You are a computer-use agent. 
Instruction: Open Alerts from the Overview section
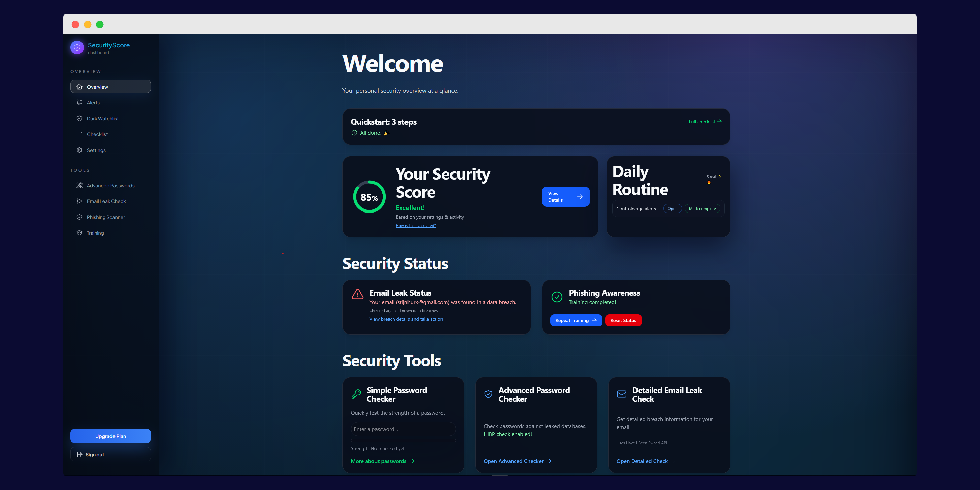[x=93, y=102]
